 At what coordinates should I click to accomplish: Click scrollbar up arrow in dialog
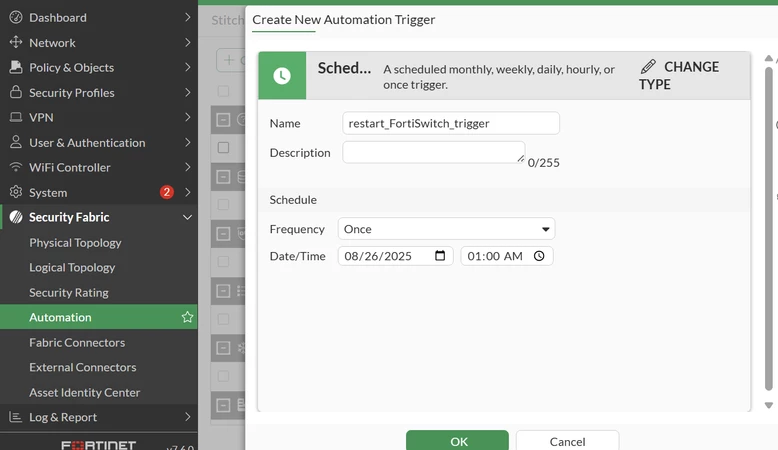[x=769, y=59]
